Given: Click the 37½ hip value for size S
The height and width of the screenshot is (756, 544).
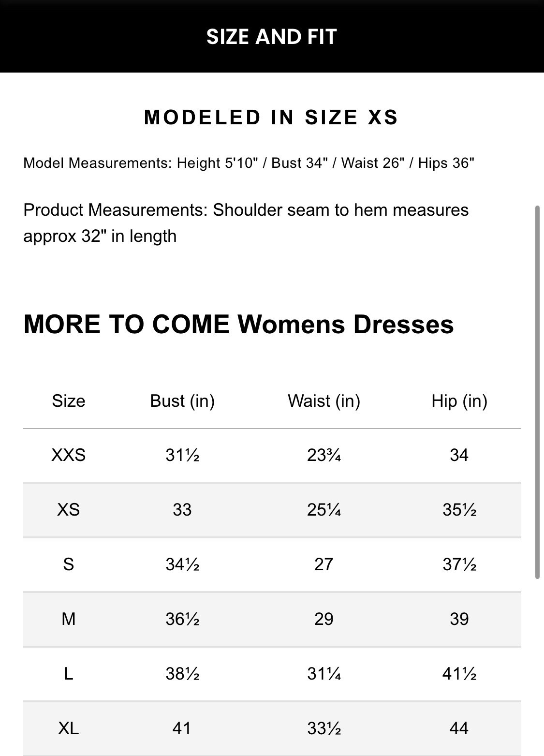Looking at the screenshot, I should pos(459,564).
